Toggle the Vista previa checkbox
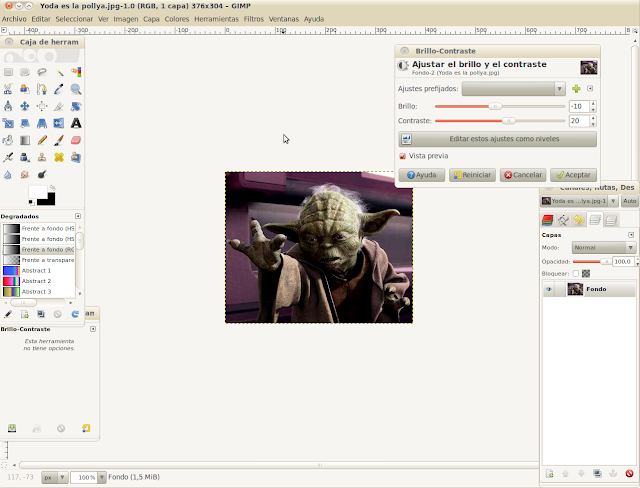 pos(402,156)
